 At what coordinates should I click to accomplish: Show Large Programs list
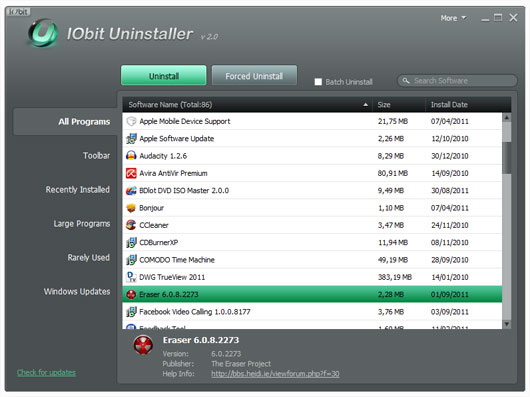coord(82,224)
